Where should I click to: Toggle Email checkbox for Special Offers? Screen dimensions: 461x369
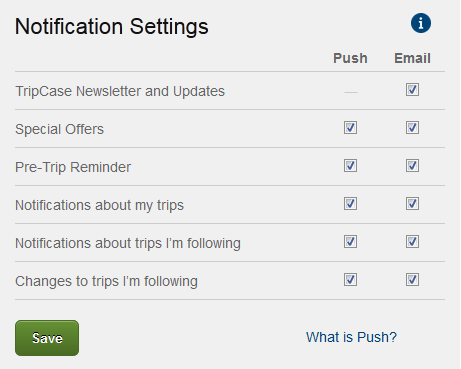[x=412, y=128]
